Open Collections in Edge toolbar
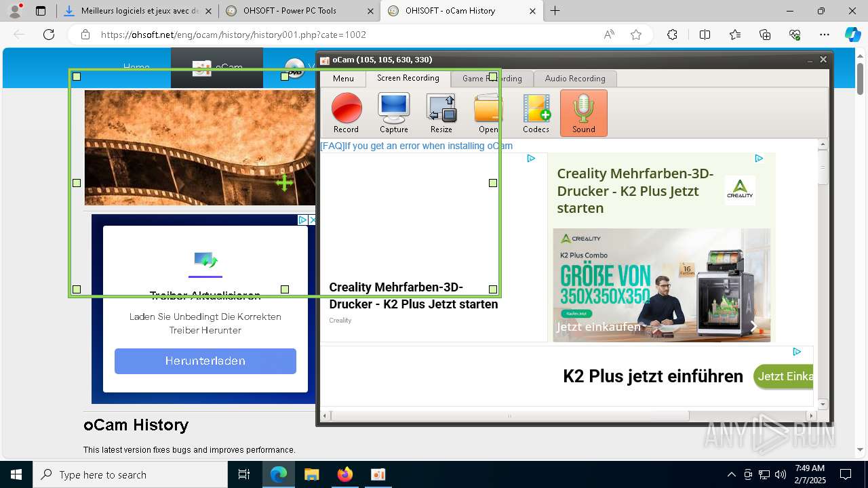Image resolution: width=868 pixels, height=488 pixels. [765, 35]
